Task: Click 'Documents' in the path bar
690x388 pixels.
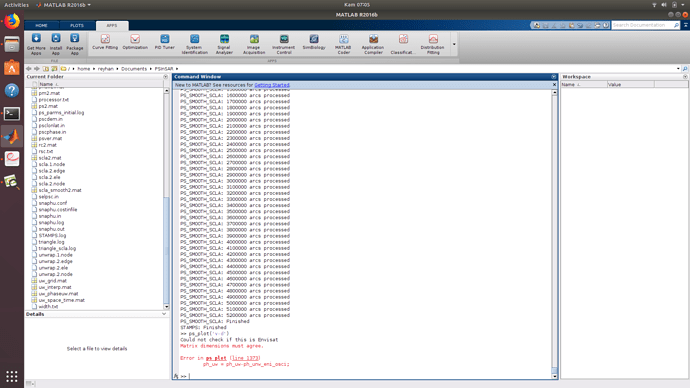Action: click(x=134, y=69)
